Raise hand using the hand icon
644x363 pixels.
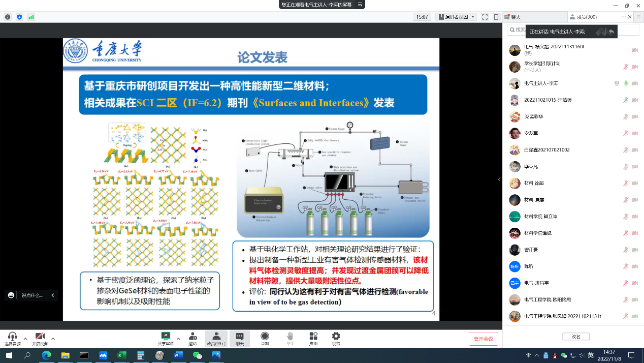click(290, 339)
